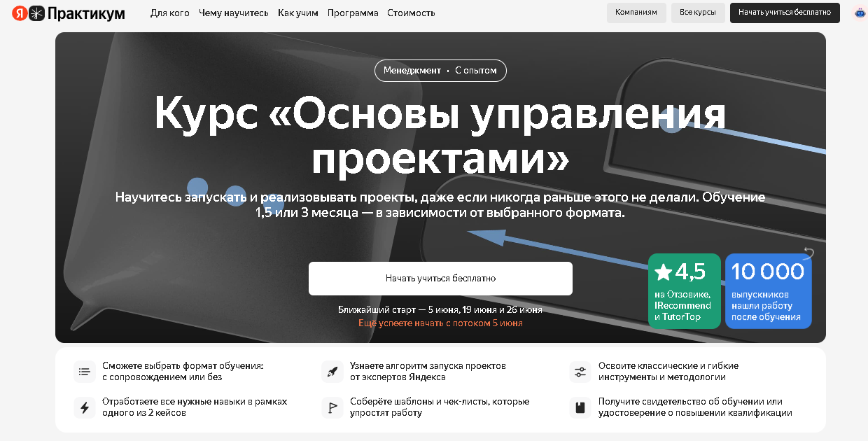This screenshot has width=868, height=441.
Task: Open the "Чему научитесь" menu item
Action: point(234,13)
